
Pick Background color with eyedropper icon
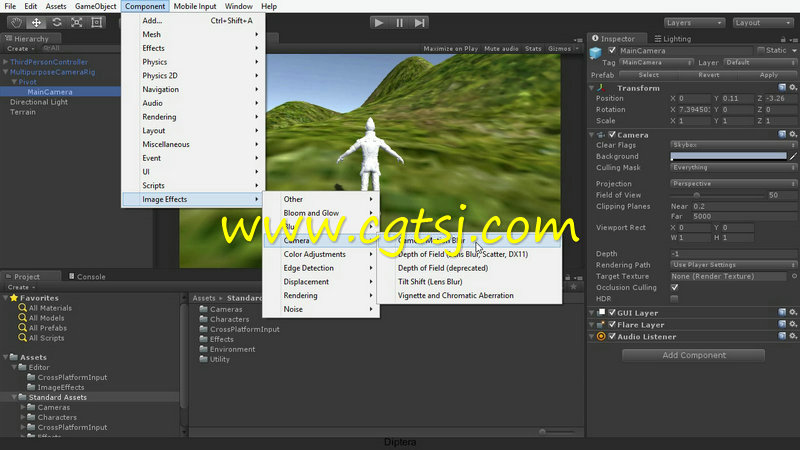pyautogui.click(x=793, y=157)
